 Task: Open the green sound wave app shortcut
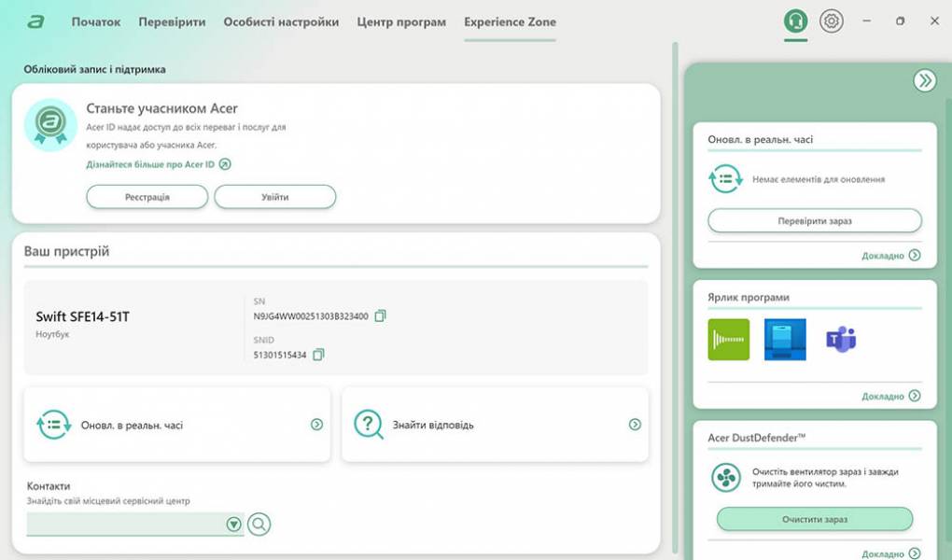pos(728,340)
